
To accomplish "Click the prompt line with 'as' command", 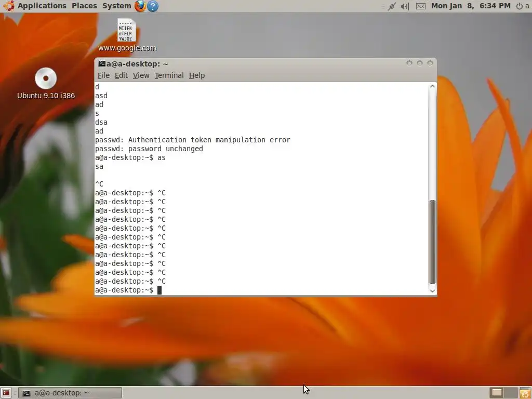I will coord(130,157).
